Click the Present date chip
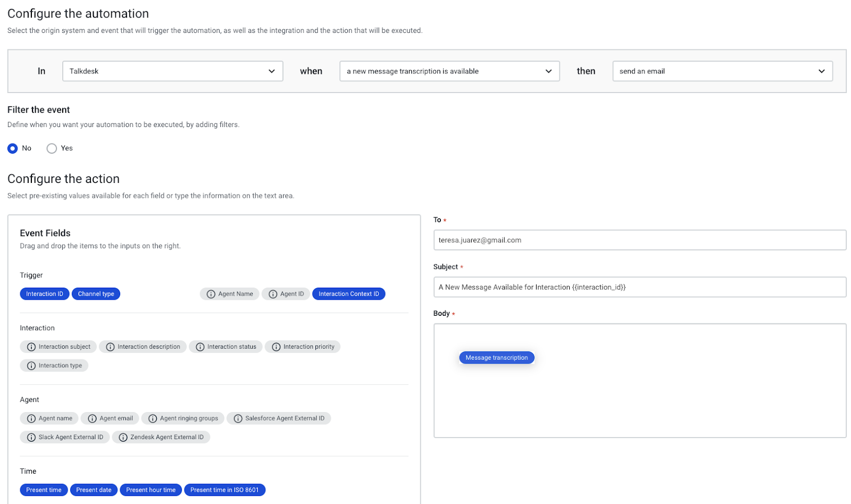 point(94,490)
